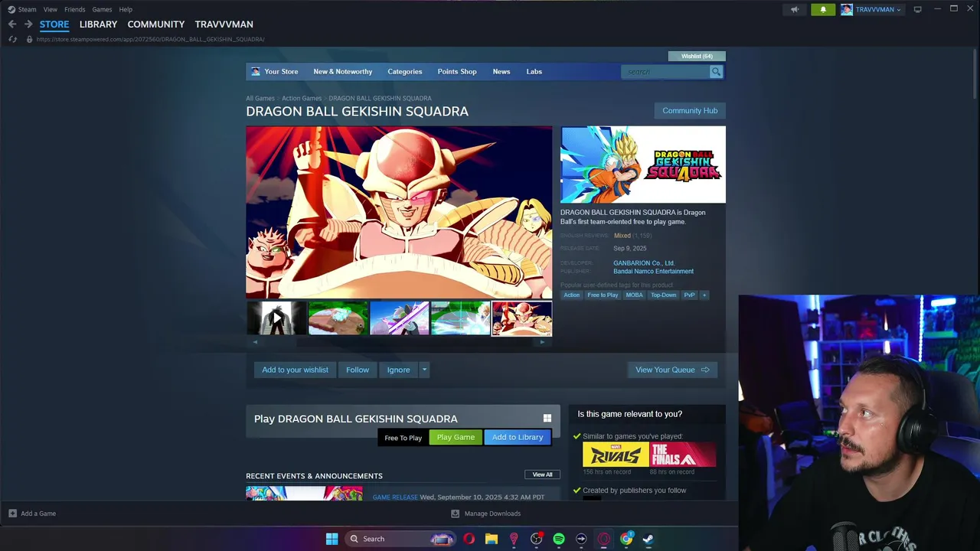The image size is (980, 551).
Task: Open the News page
Action: tap(501, 72)
